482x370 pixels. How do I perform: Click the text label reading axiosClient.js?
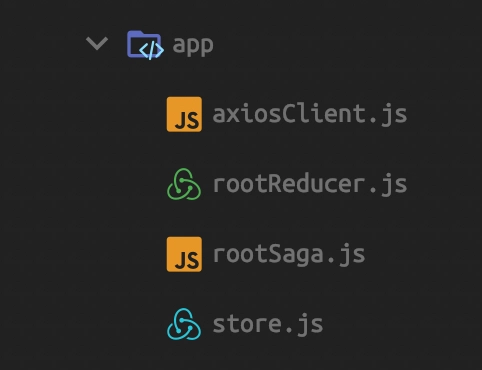point(310,114)
